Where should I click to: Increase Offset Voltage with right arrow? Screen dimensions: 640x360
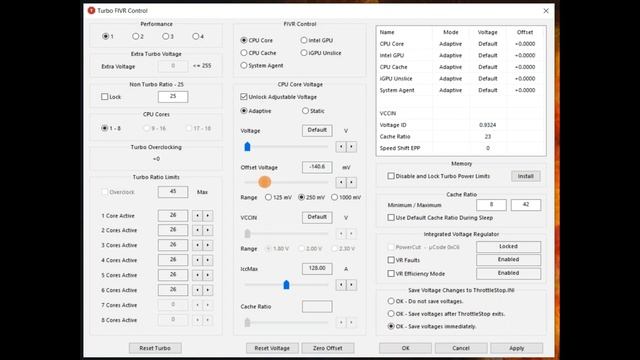tap(351, 182)
